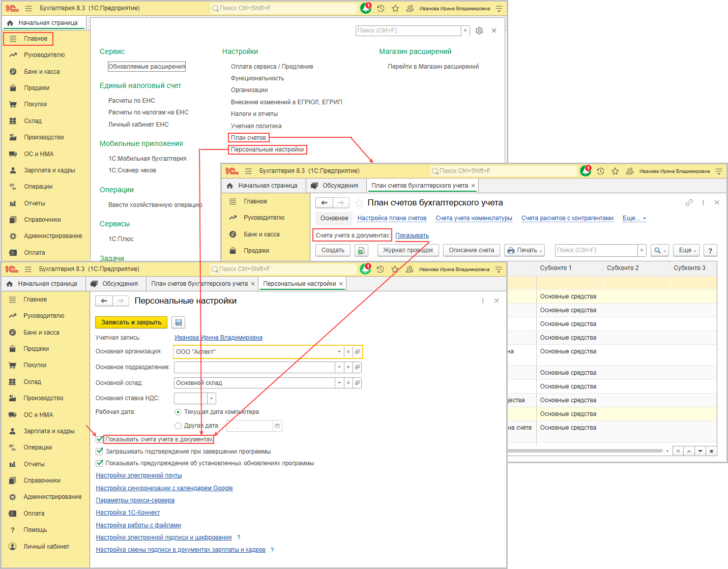Open Личный кабинет in the sidebar
The width and height of the screenshot is (728, 569).
pyautogui.click(x=46, y=547)
